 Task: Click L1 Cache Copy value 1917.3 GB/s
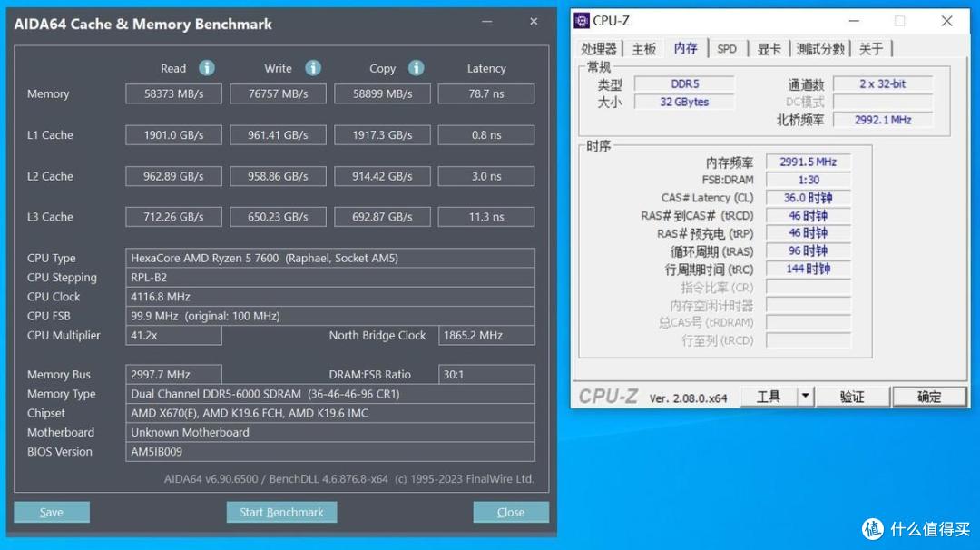click(383, 135)
